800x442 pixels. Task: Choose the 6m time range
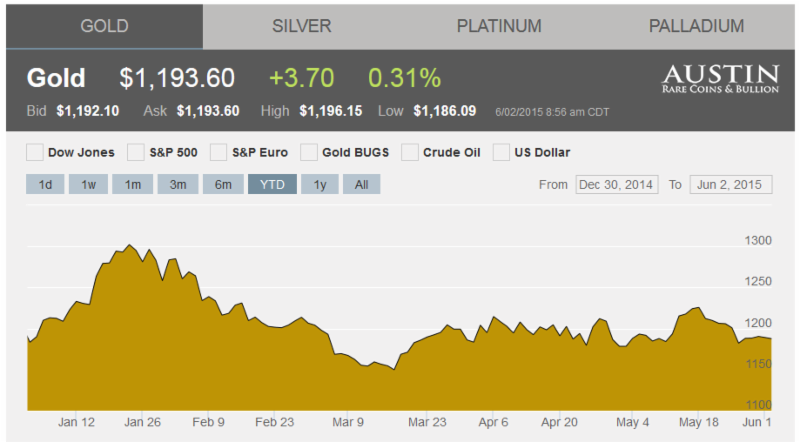[222, 184]
